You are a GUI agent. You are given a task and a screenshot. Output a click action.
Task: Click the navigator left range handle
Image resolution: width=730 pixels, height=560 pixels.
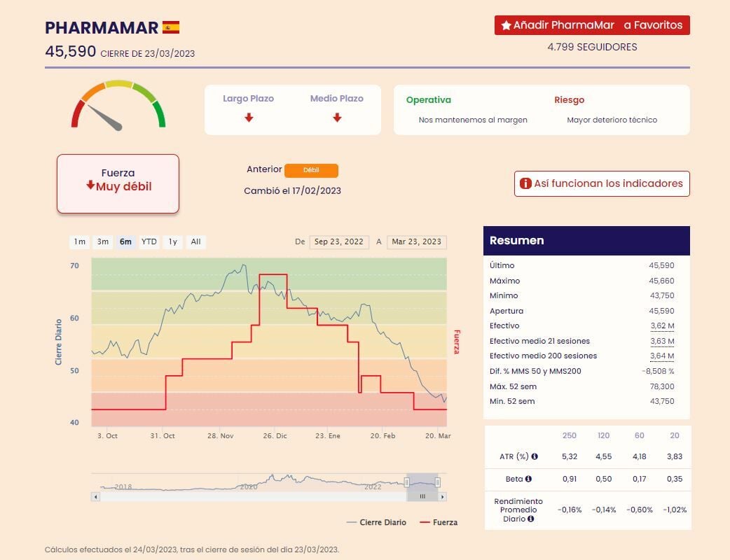(x=407, y=482)
